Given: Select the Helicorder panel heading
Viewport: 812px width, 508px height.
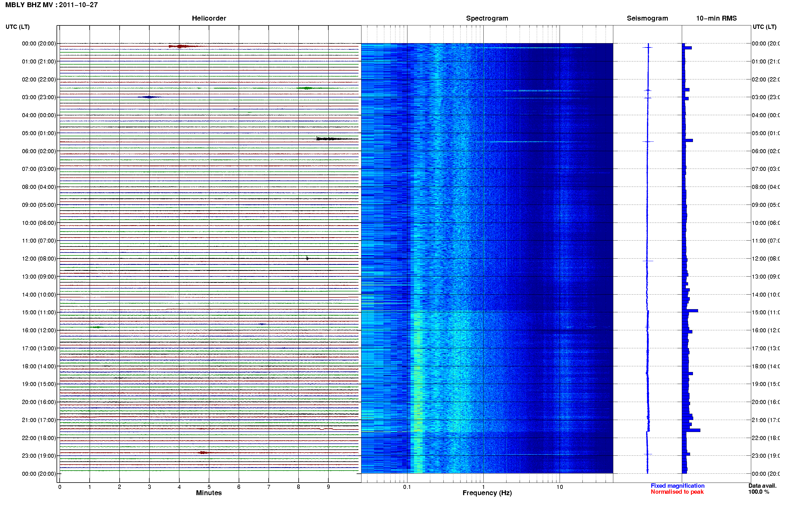Looking at the screenshot, I should pos(209,18).
